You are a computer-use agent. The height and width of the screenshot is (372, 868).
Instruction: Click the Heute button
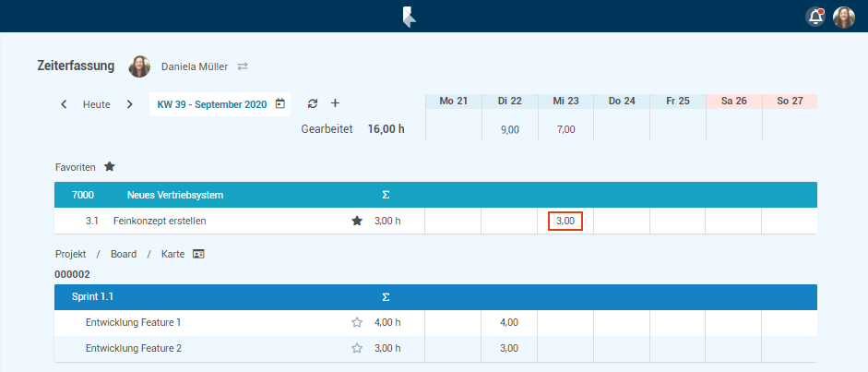[97, 104]
